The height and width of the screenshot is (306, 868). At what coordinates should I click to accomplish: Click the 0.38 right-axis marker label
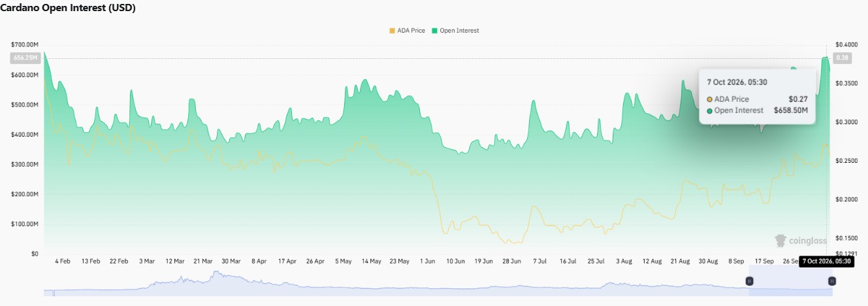coord(843,58)
